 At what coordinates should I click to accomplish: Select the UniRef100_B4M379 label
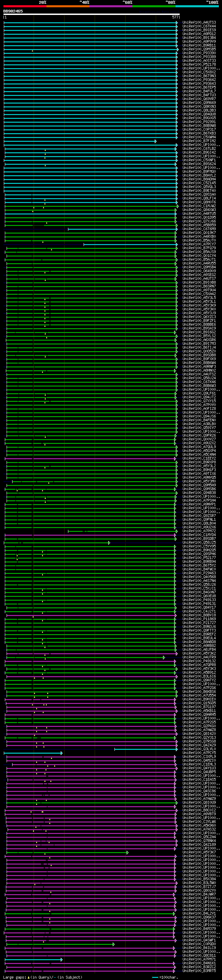199,929
